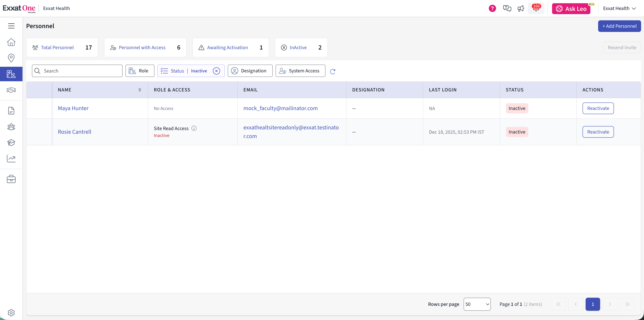Viewport: 644px width, 320px height.
Task: Open the hamburger menu in sidebar
Action: pos(11,26)
